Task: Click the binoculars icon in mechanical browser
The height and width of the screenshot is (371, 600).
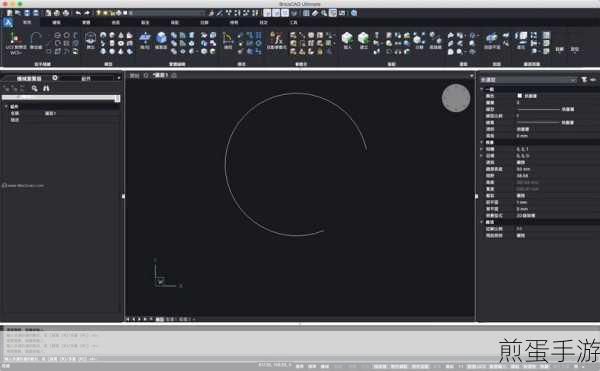Action: (46, 88)
